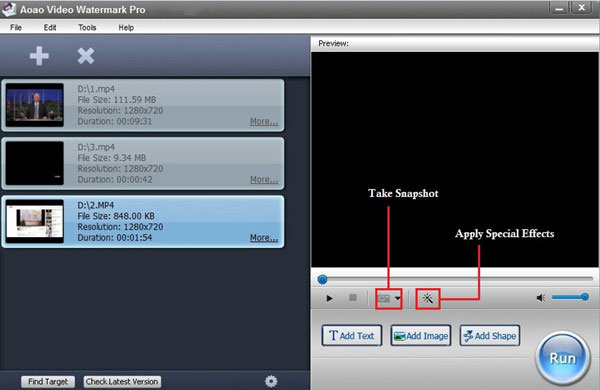Open More link for D:\1.mp4

[264, 122]
